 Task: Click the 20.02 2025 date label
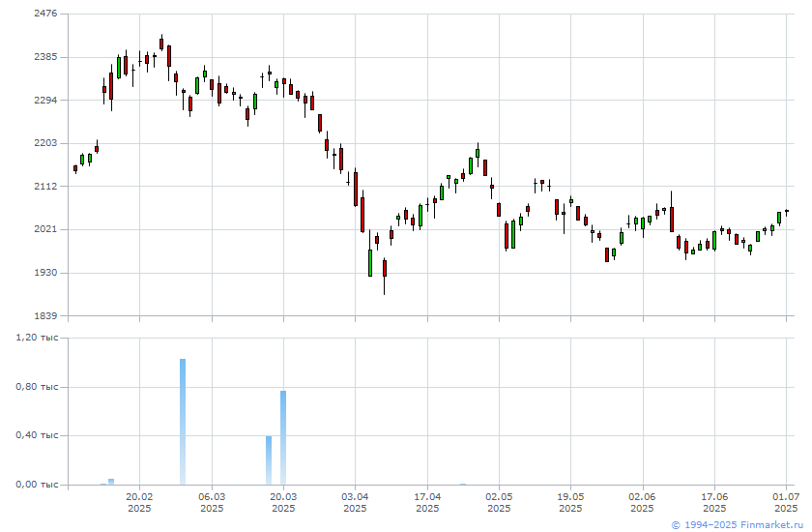click(139, 502)
